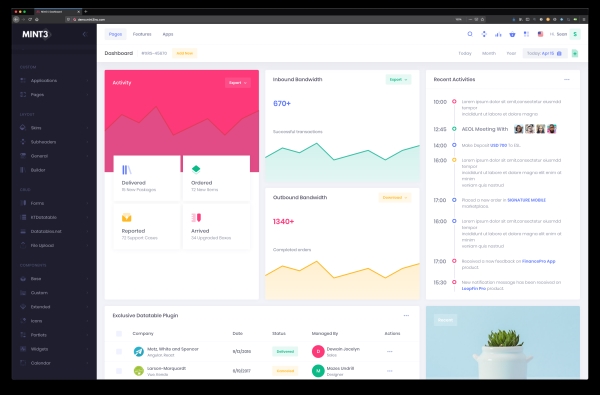Click the File Upload sidebar icon
This screenshot has height=395, width=600.
(x=23, y=245)
